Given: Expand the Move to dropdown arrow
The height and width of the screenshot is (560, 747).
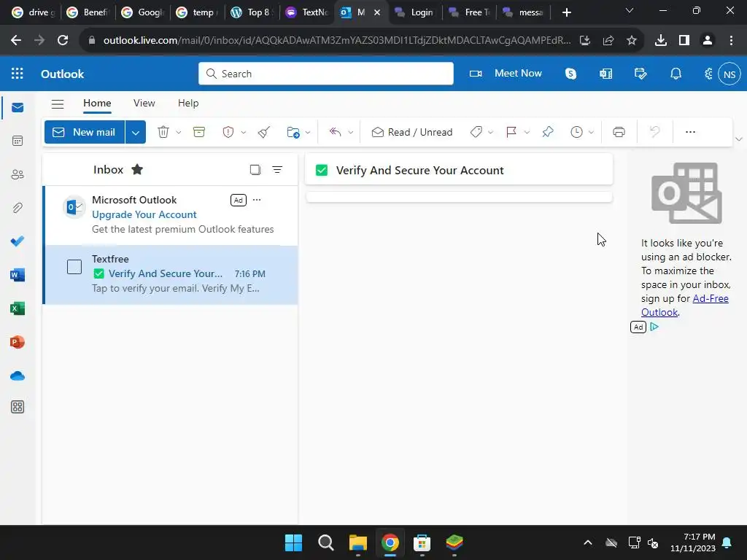Looking at the screenshot, I should pos(308,133).
